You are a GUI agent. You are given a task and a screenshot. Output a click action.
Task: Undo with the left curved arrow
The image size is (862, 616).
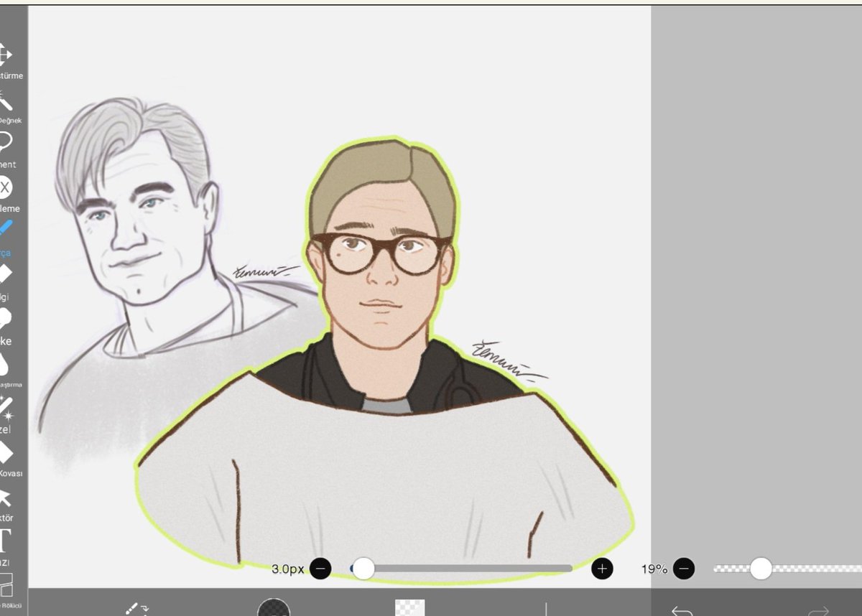click(x=682, y=611)
